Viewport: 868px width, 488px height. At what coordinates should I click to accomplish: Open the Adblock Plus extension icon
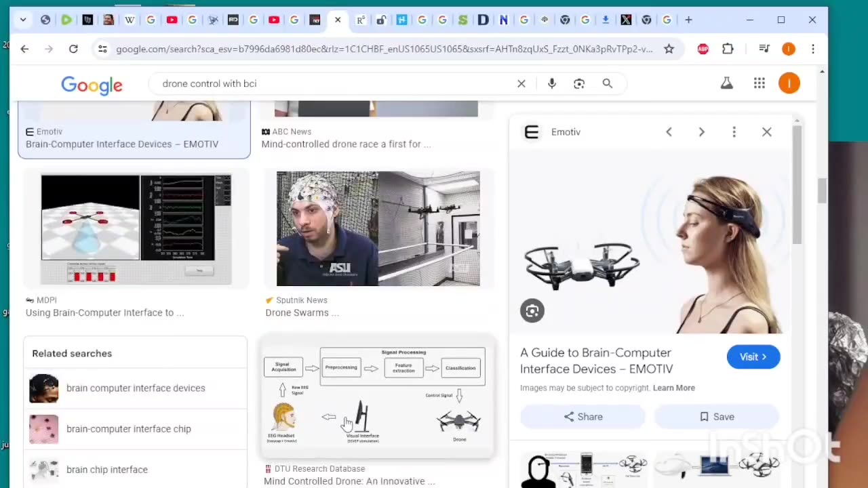coord(703,49)
